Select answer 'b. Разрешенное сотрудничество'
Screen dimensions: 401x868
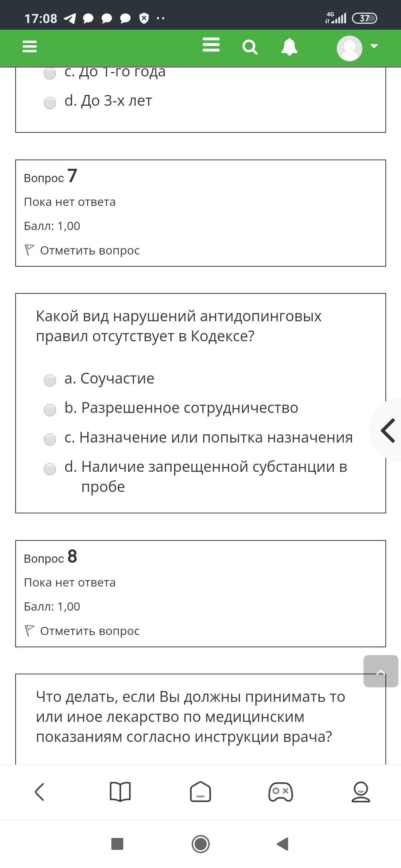(x=50, y=410)
